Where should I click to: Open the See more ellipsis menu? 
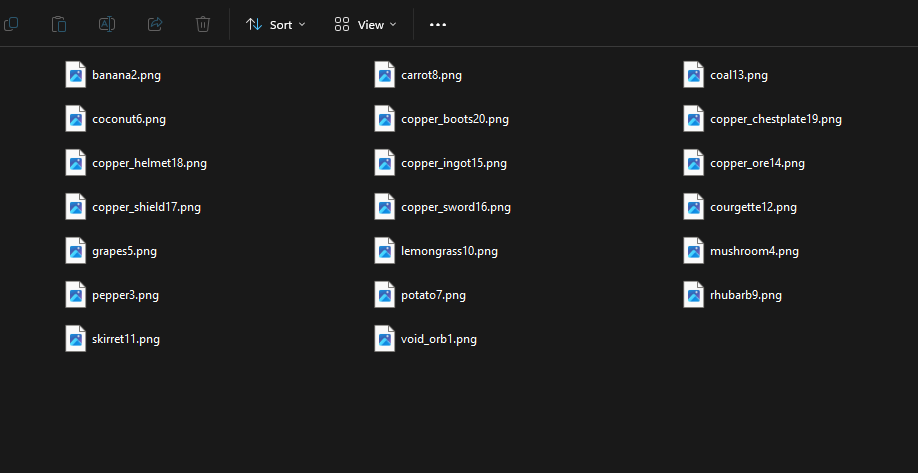pos(438,25)
